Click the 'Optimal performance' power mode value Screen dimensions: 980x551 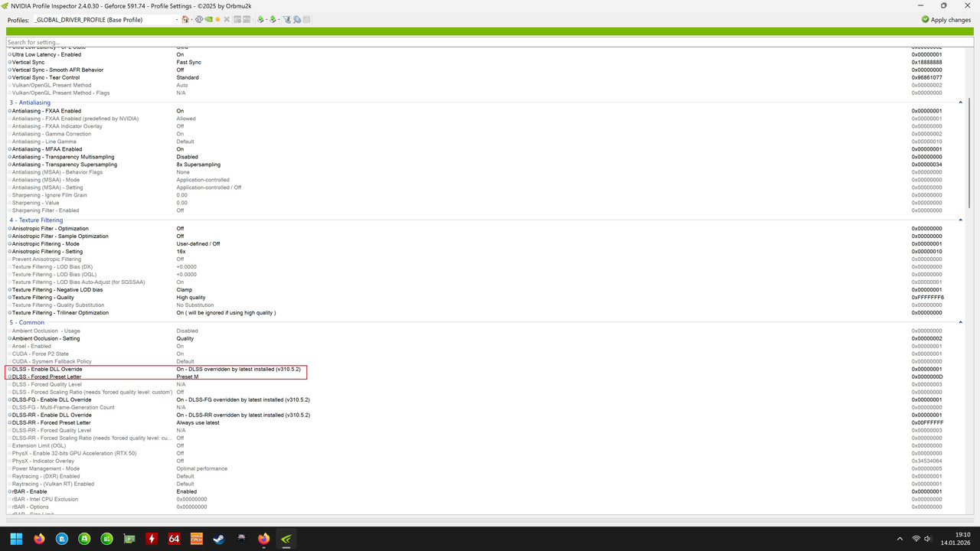coord(201,468)
